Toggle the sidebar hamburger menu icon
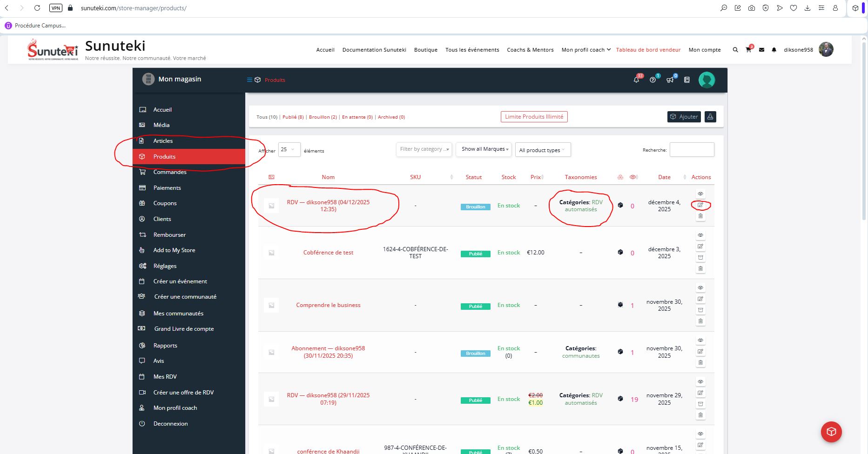 click(x=249, y=80)
